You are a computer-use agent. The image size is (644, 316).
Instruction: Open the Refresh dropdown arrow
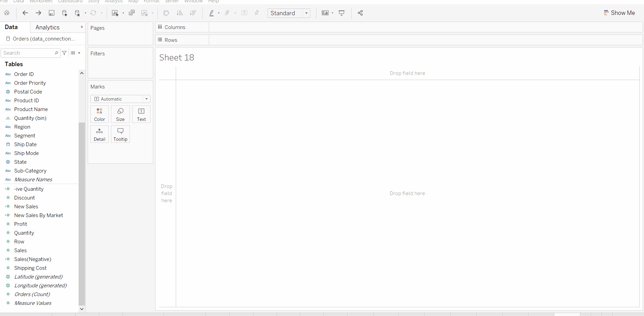(102, 13)
